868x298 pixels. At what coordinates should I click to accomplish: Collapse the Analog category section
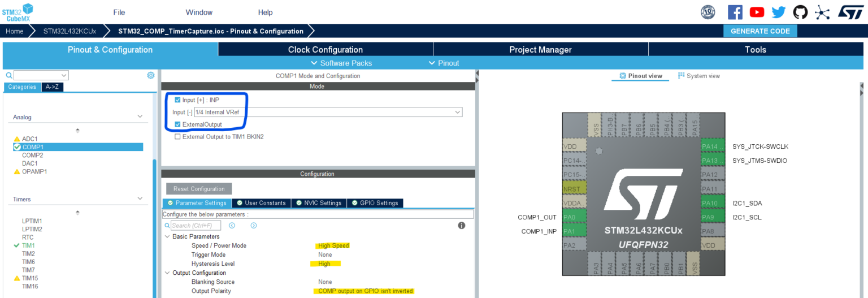(140, 117)
